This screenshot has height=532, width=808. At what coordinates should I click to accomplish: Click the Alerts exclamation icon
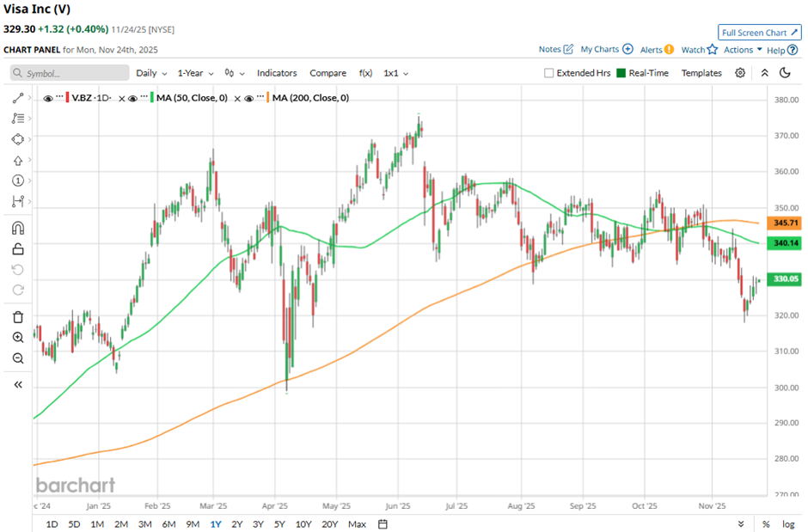click(669, 50)
